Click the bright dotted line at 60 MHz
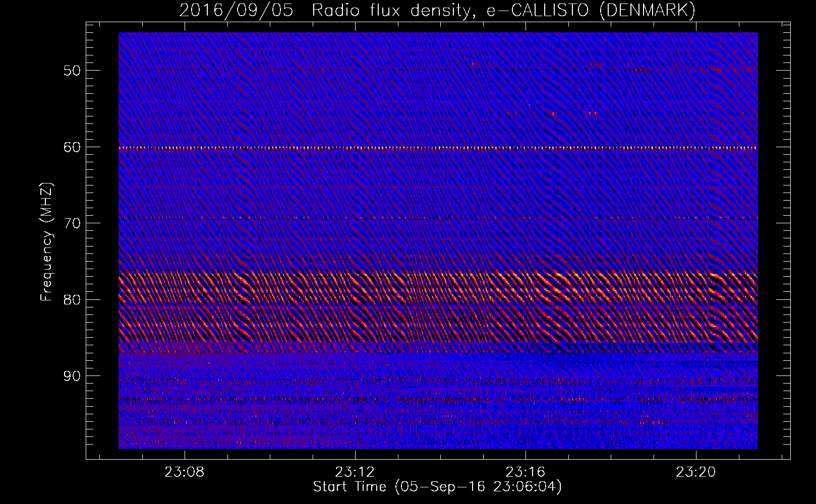 [438, 148]
